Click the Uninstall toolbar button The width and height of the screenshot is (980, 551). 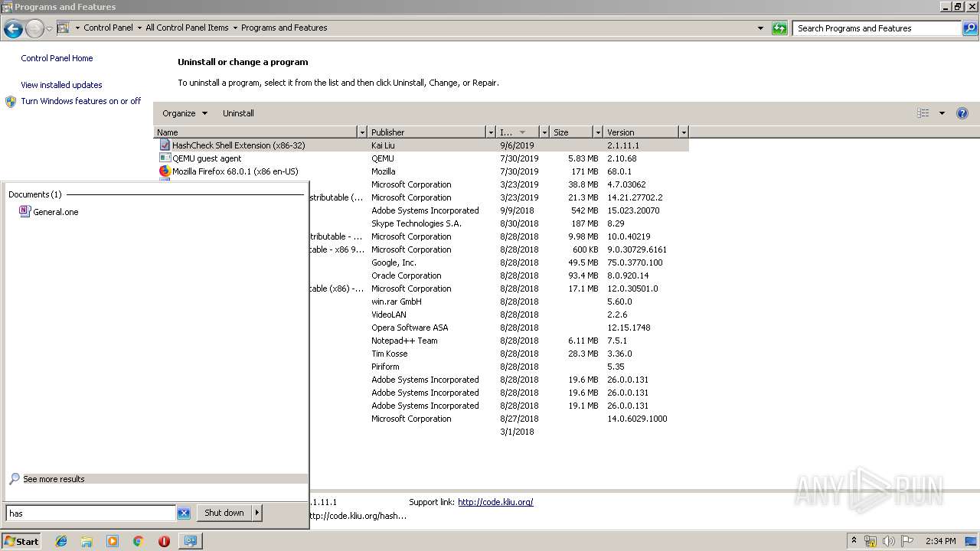click(238, 113)
